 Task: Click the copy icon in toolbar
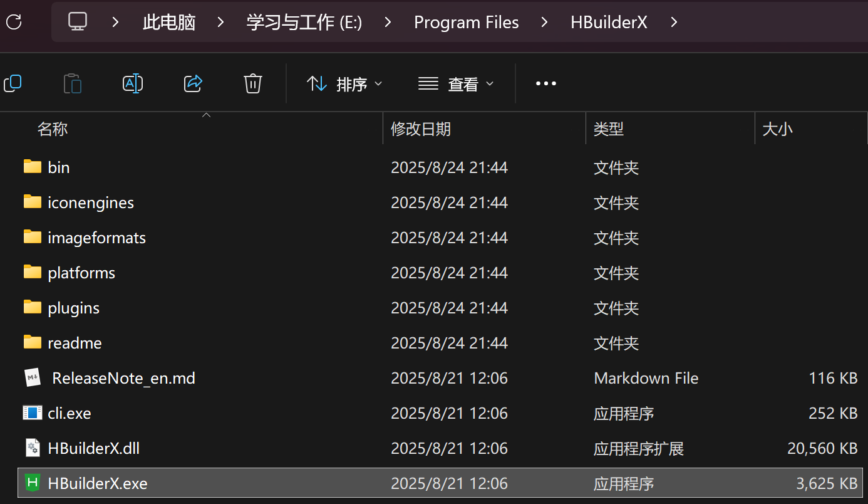click(x=13, y=83)
